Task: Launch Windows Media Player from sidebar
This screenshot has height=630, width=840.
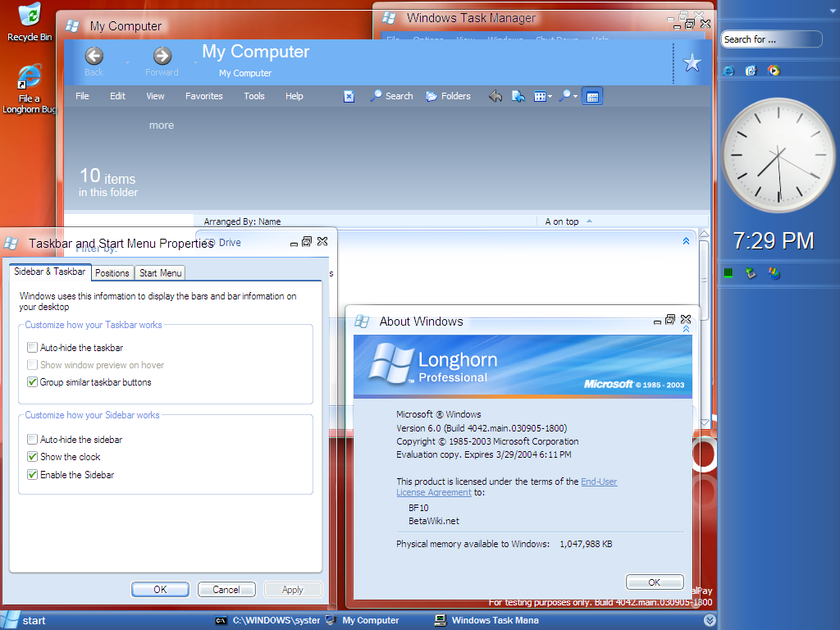Action: coord(774,71)
